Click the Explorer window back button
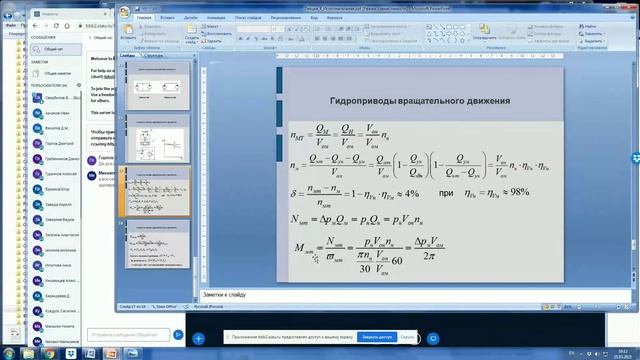640x360 pixels. click(x=7, y=16)
